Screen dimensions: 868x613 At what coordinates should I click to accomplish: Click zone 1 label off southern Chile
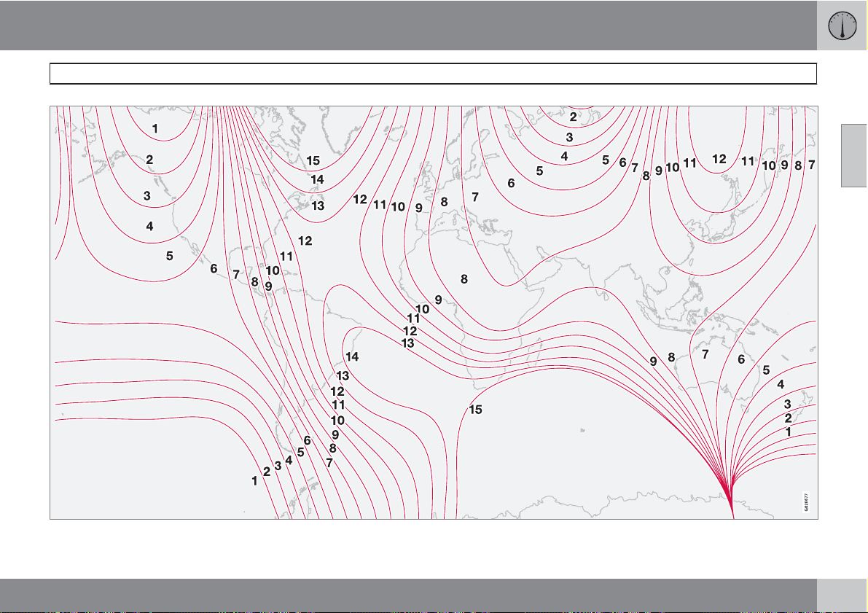tap(254, 481)
